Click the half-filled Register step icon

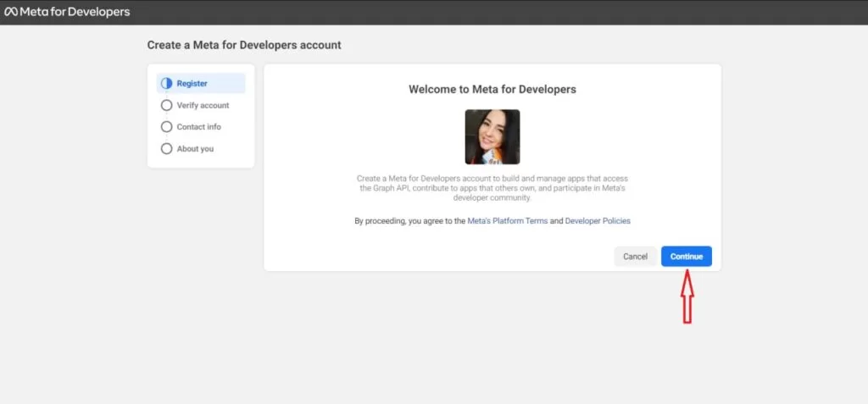pyautogui.click(x=167, y=84)
